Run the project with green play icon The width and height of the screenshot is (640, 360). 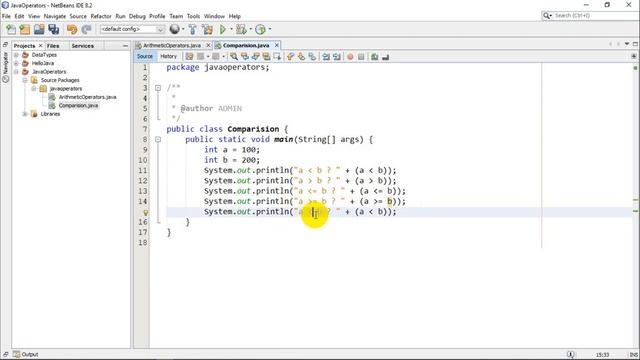tap(223, 29)
